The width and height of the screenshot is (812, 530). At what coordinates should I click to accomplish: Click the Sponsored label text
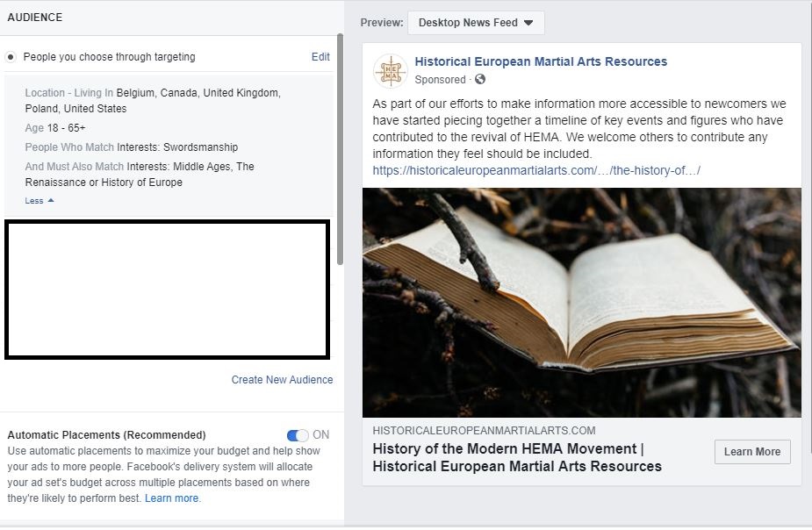point(440,80)
